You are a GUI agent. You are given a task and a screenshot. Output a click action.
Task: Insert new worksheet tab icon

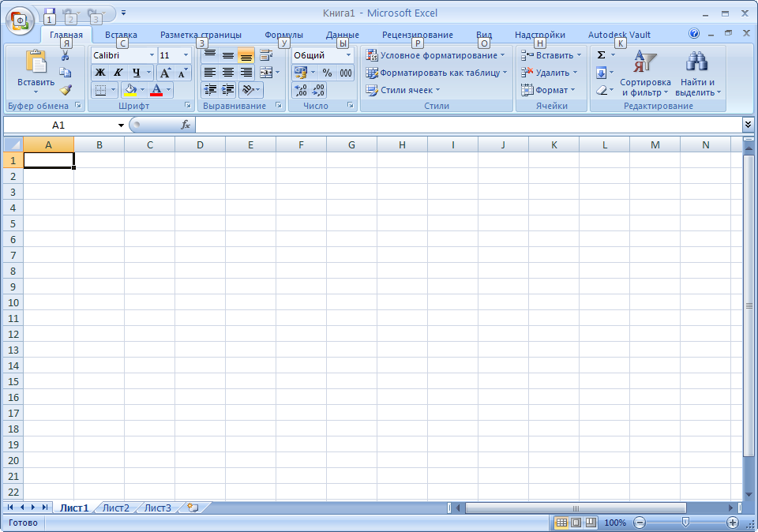[x=193, y=508]
